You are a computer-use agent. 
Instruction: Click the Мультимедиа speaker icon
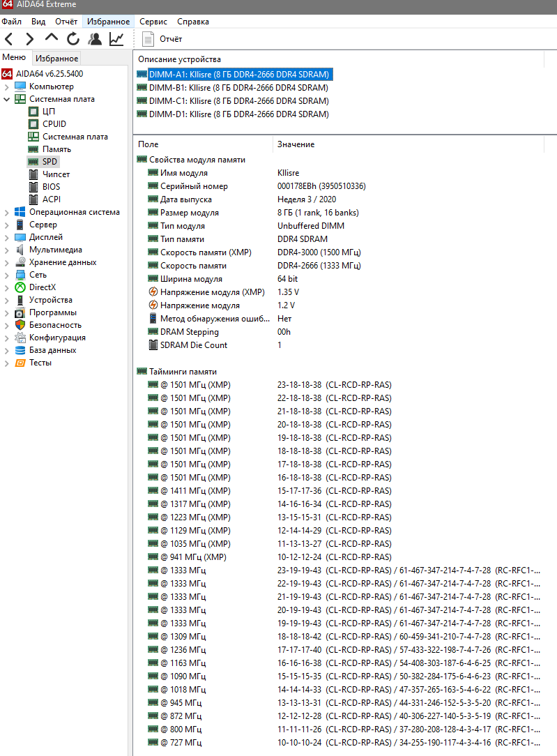coord(20,250)
